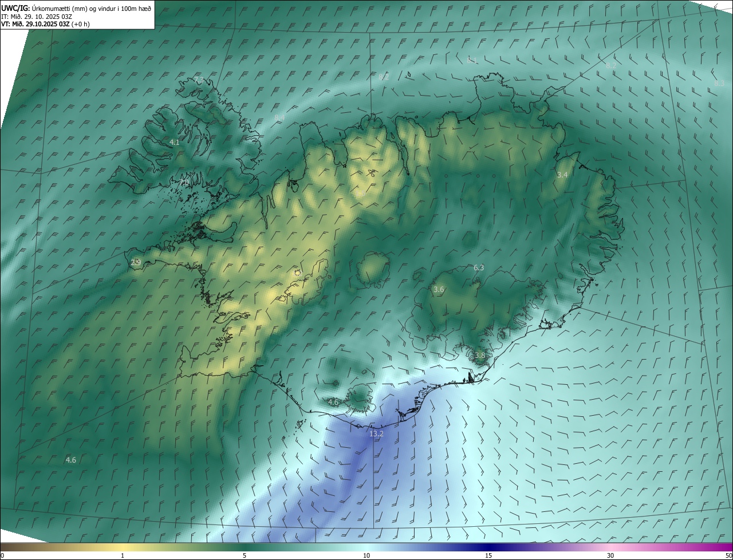Click the 2.9 value label on the map

[136, 262]
